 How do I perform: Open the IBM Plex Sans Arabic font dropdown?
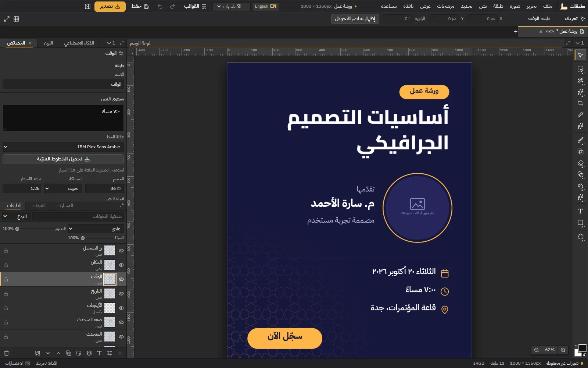63,147
